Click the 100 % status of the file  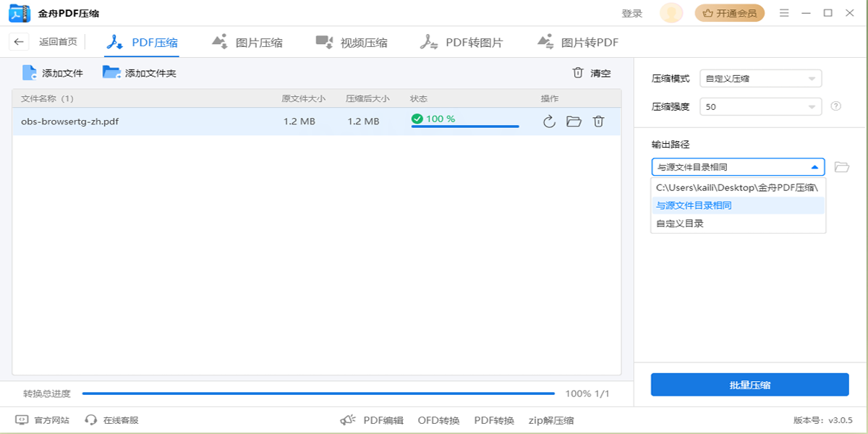433,119
